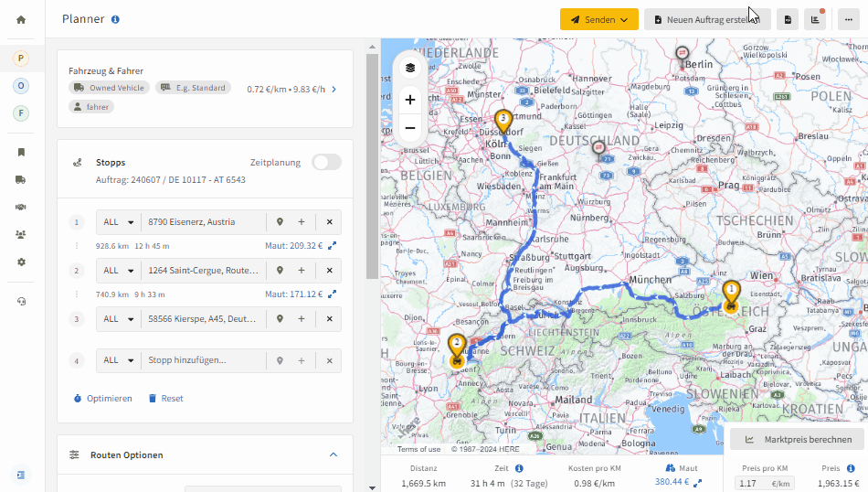
Task: Click the scrollbar down arrow
Action: [x=372, y=487]
